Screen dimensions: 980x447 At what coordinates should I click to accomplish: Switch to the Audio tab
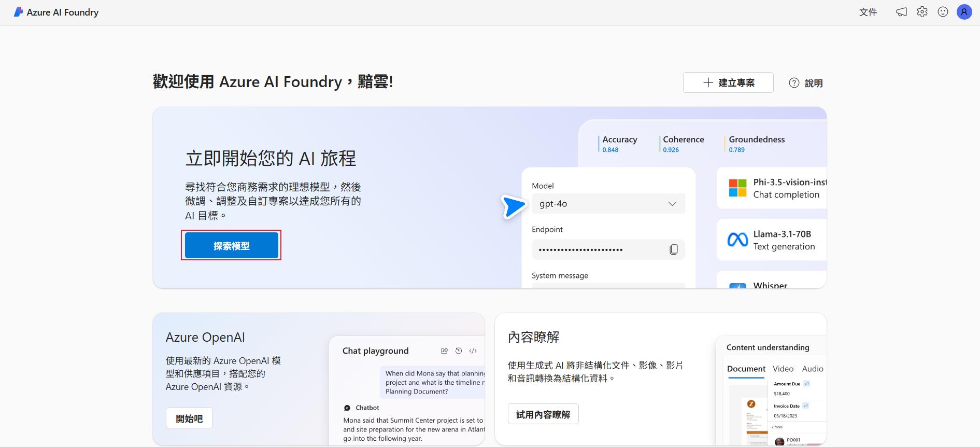[812, 369]
